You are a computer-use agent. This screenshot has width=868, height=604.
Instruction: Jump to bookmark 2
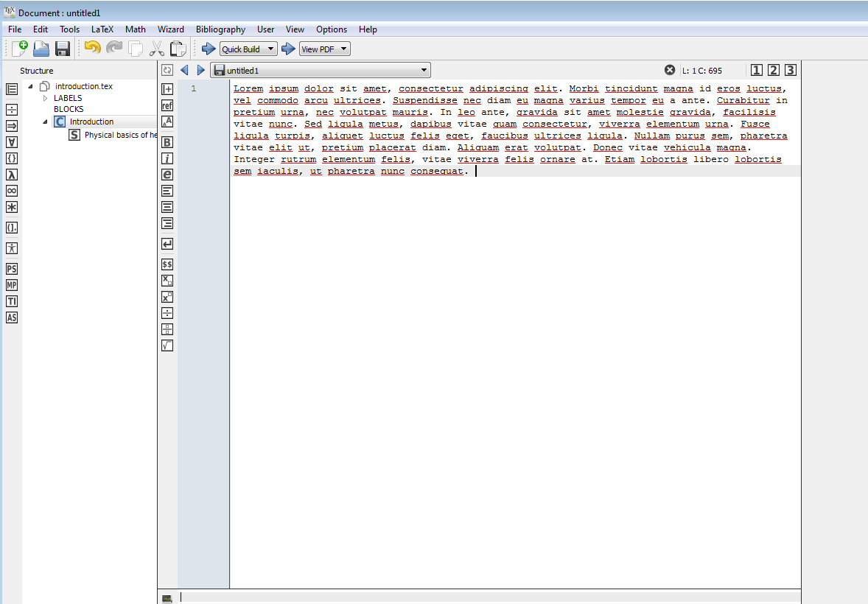774,70
